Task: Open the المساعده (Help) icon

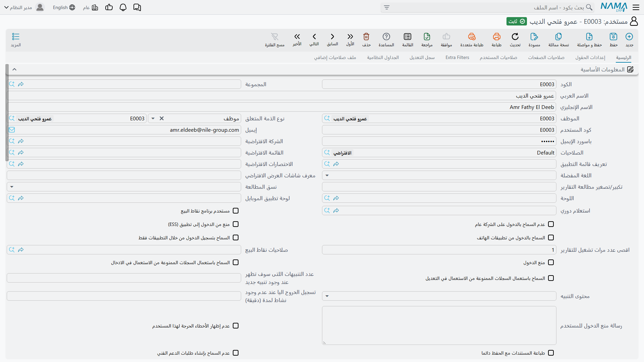Action: pyautogui.click(x=386, y=37)
